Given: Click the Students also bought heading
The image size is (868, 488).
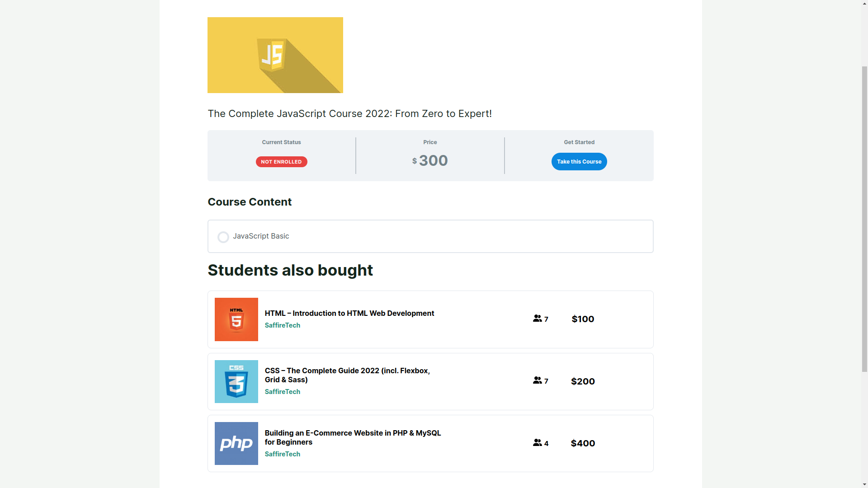Looking at the screenshot, I should pos(290,270).
